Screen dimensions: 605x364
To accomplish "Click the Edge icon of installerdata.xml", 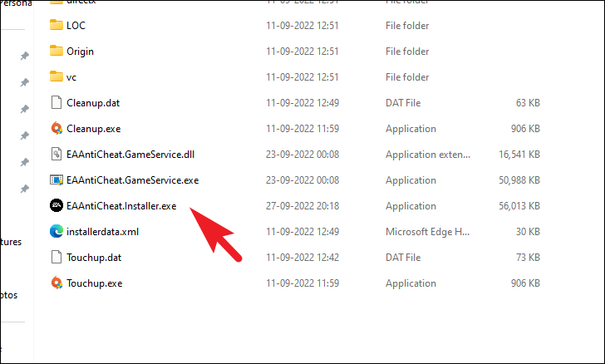I will pyautogui.click(x=57, y=231).
